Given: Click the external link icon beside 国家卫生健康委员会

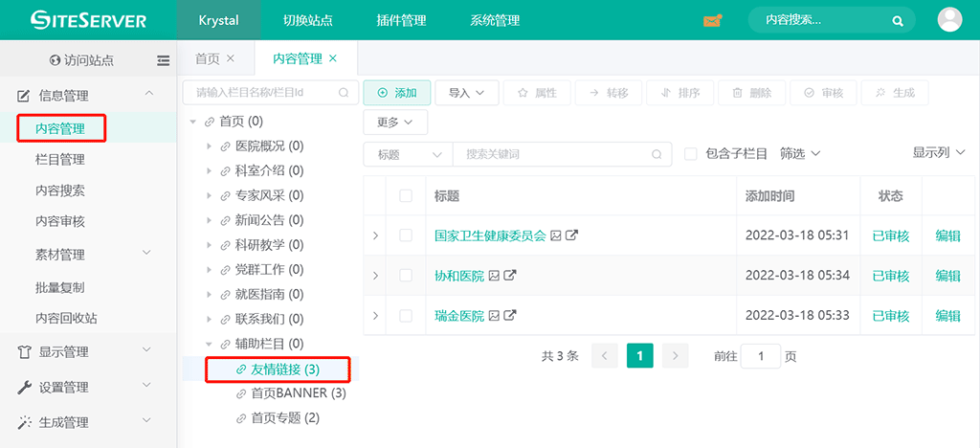Looking at the screenshot, I should [x=571, y=235].
